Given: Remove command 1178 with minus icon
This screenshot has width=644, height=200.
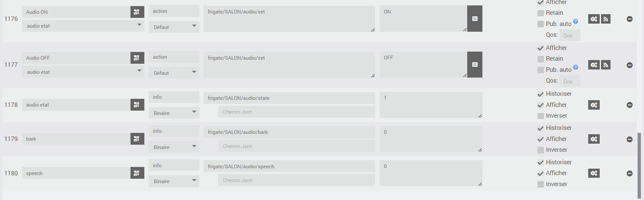Looking at the screenshot, I should click(x=629, y=105).
